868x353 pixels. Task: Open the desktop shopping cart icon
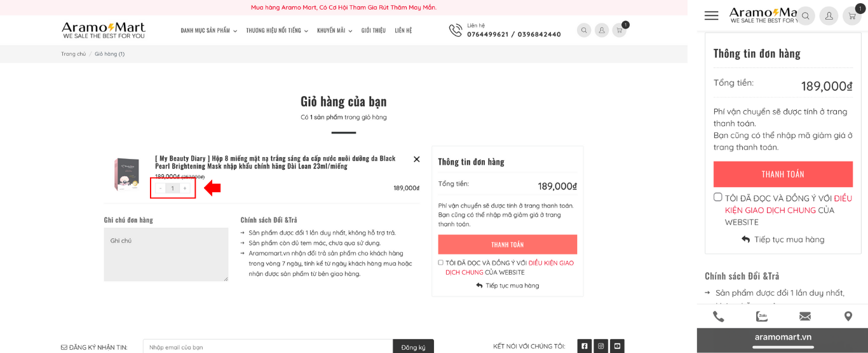(x=619, y=30)
